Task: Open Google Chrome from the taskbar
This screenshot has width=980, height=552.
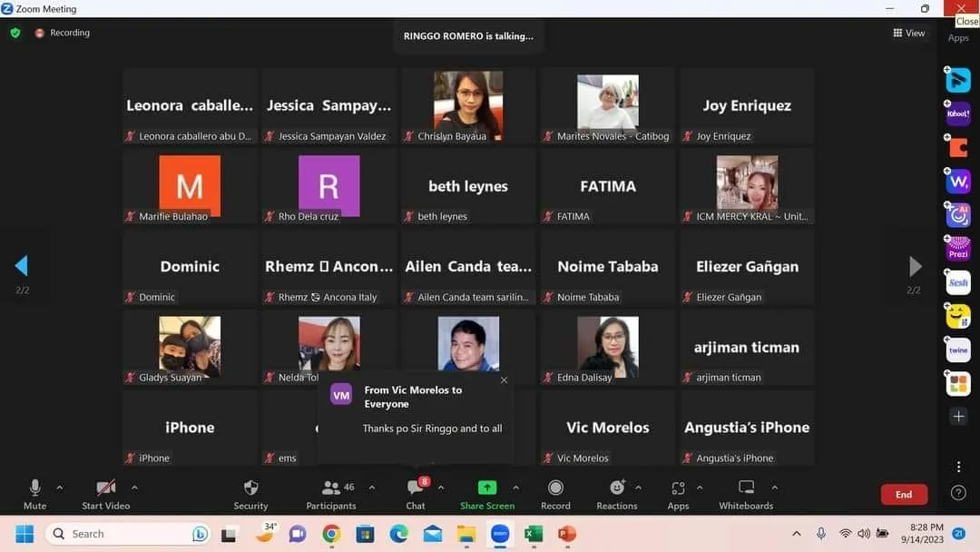Action: coord(331,534)
